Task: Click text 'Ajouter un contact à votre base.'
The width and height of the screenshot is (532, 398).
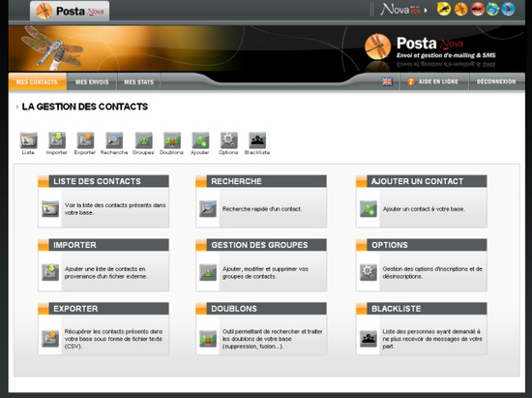Action: pyautogui.click(x=424, y=209)
